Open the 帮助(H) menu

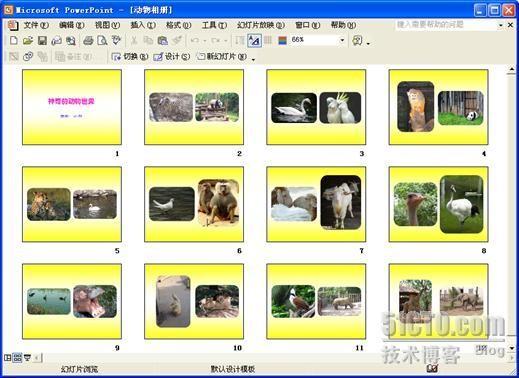point(343,25)
